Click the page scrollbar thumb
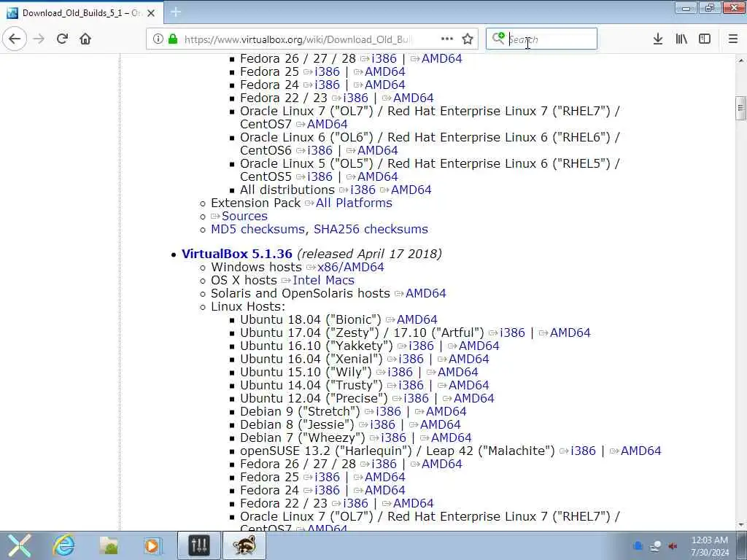The image size is (747, 560). 740,108
